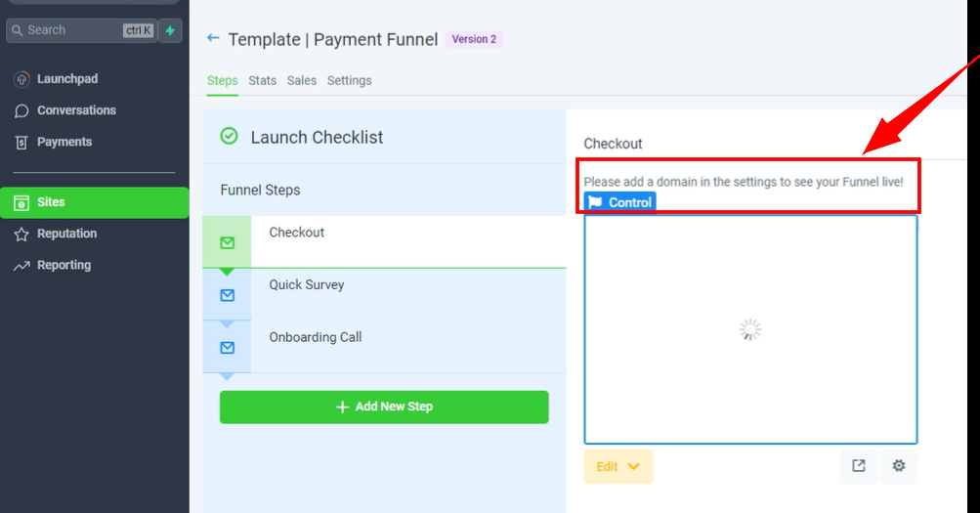Open funnel page in new tab icon
The height and width of the screenshot is (513, 980).
coord(858,466)
